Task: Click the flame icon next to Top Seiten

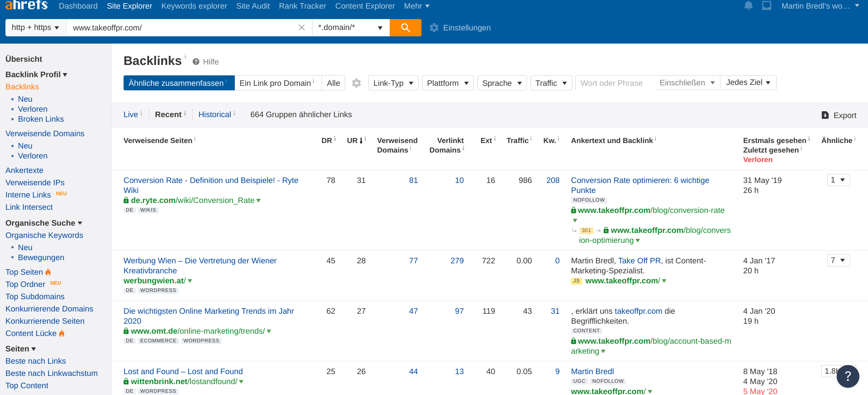Action: pos(48,272)
